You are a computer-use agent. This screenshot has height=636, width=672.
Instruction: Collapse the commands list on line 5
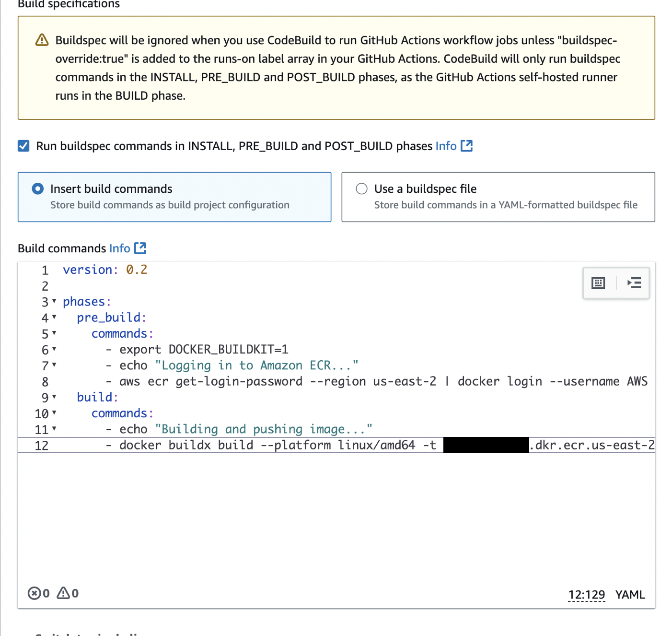click(54, 334)
